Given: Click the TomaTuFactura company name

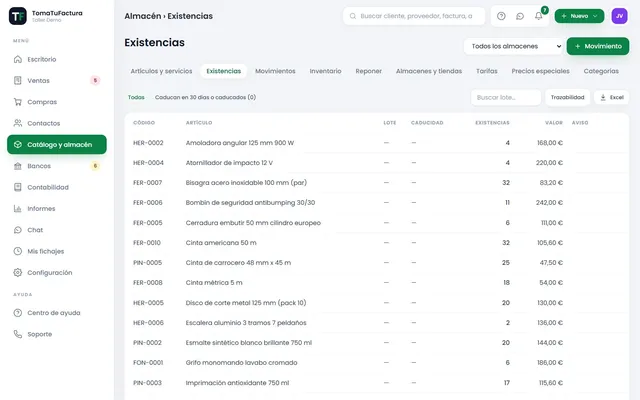Looking at the screenshot, I should [57, 13].
